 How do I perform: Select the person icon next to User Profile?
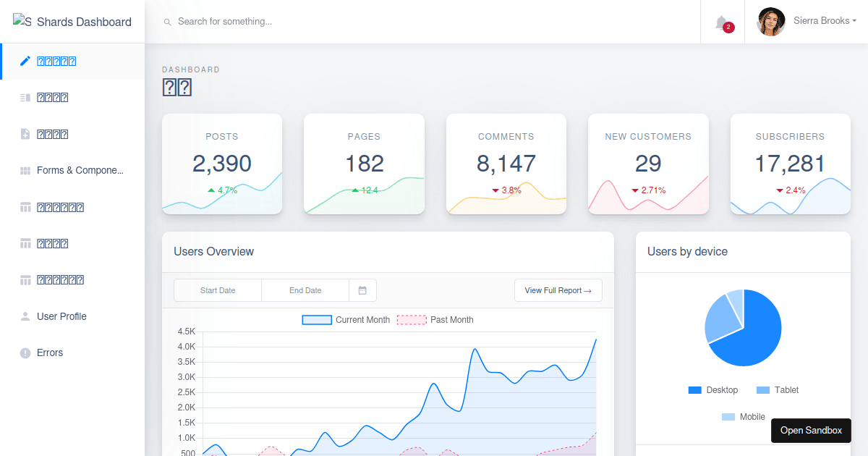click(26, 316)
